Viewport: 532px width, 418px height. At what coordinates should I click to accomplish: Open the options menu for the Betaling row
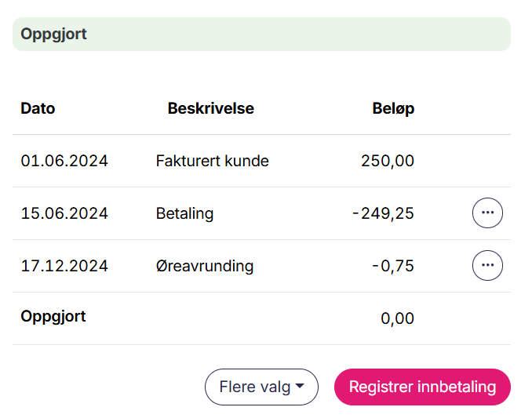(x=487, y=213)
